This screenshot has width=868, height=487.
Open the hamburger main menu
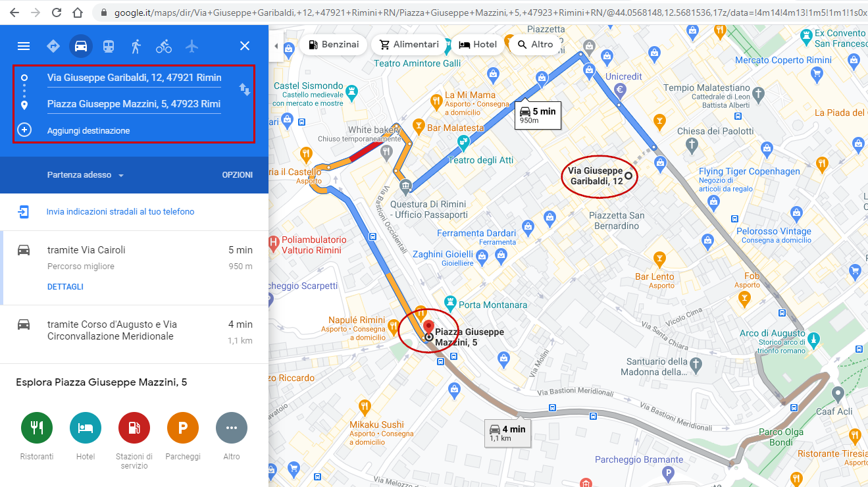pos(24,46)
